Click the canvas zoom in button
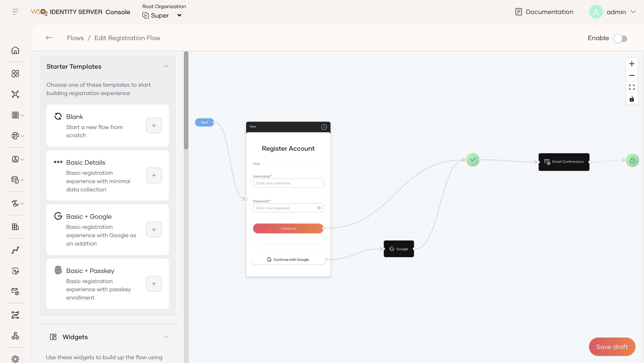 632,64
